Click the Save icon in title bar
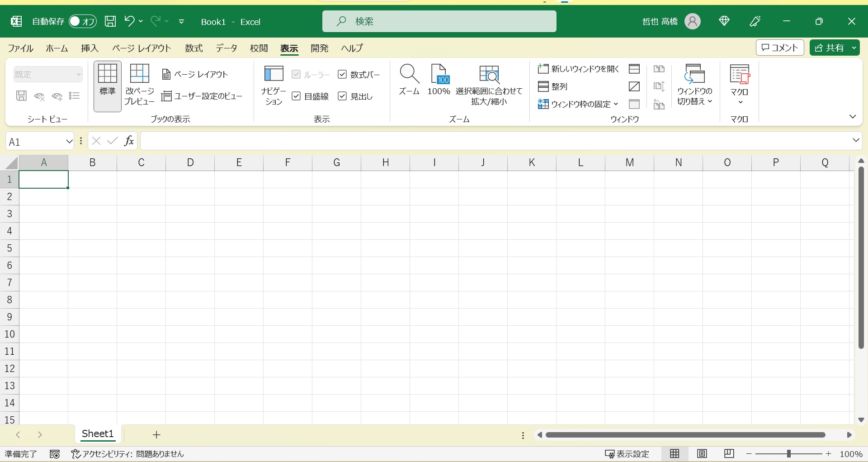The width and height of the screenshot is (868, 462). pyautogui.click(x=110, y=21)
